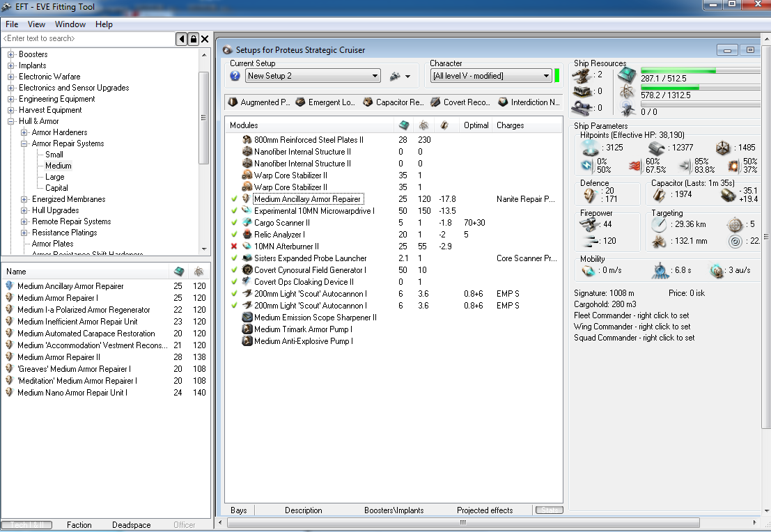
Task: Click the Experimental 10MN Microwarpdrive I icon
Action: (x=247, y=210)
